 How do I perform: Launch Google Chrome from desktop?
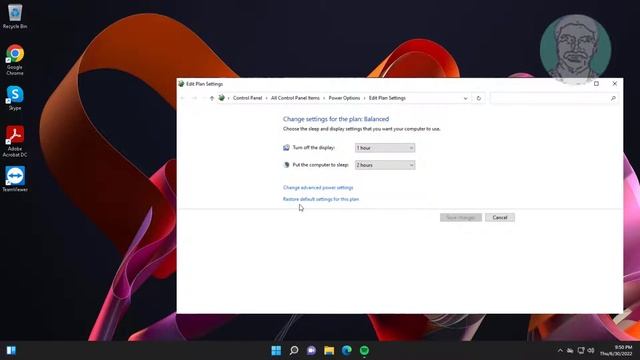tap(15, 60)
